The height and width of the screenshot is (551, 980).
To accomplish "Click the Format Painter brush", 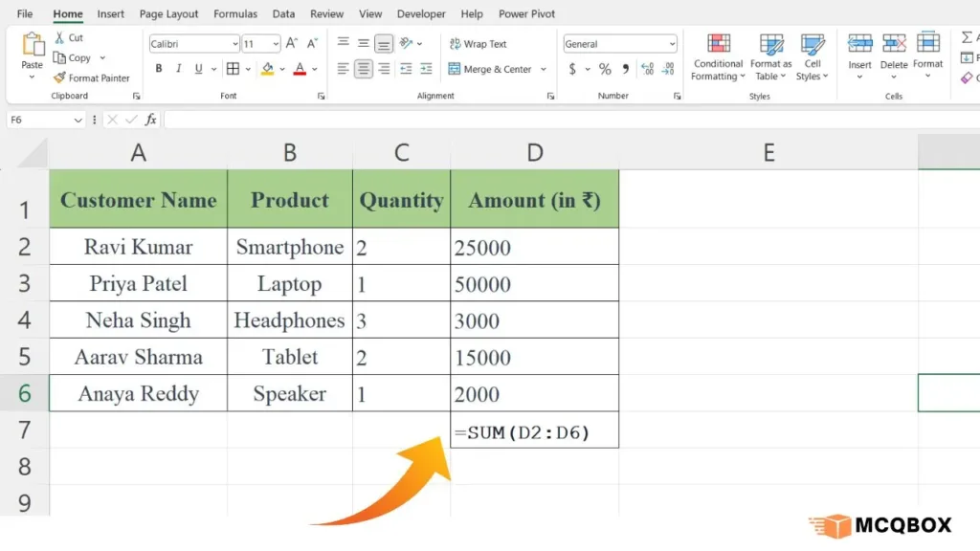I will [x=60, y=78].
